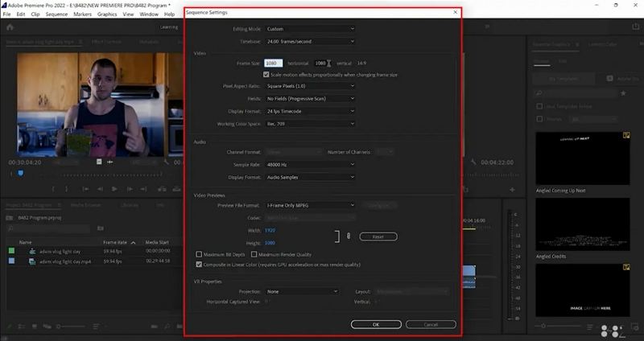Viewport: 644px width, 341px height.
Task: Enable Maximum Bit Depth checkbox
Action: click(x=199, y=254)
